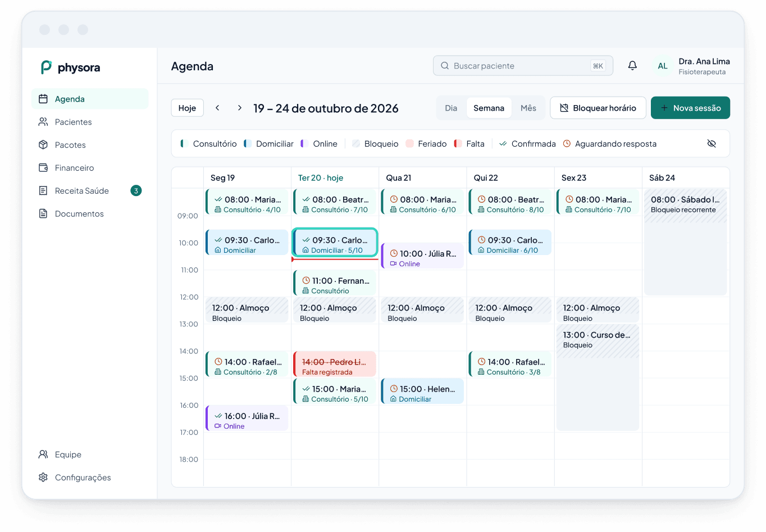Open the 13:00 Curso block on Friday
The width and height of the screenshot is (766, 532).
click(598, 377)
